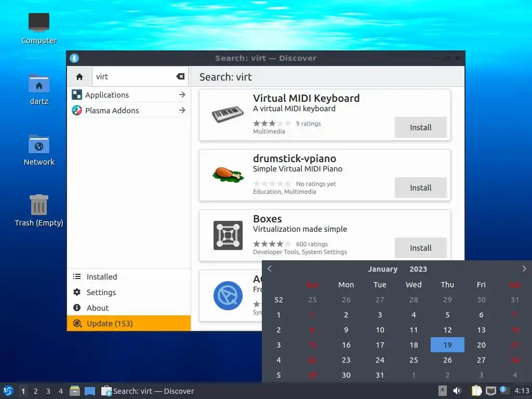
Task: Open the blue circular app icon
Action: click(228, 296)
